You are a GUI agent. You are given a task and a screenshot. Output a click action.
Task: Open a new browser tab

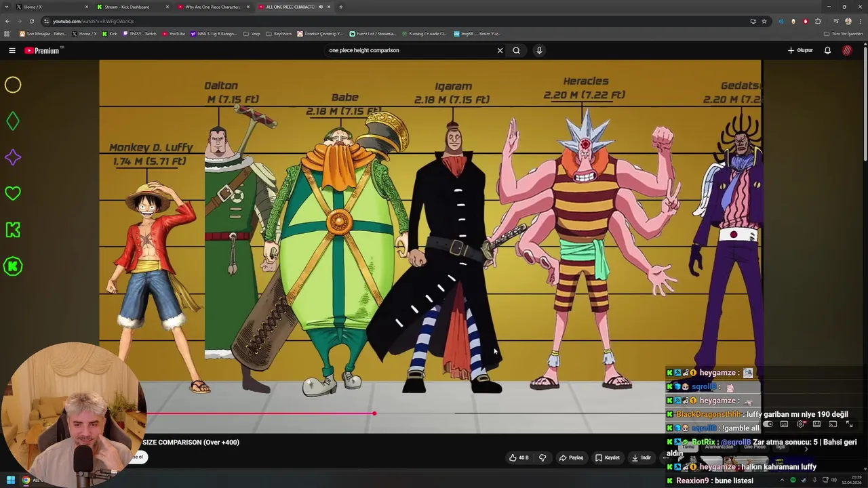(340, 7)
